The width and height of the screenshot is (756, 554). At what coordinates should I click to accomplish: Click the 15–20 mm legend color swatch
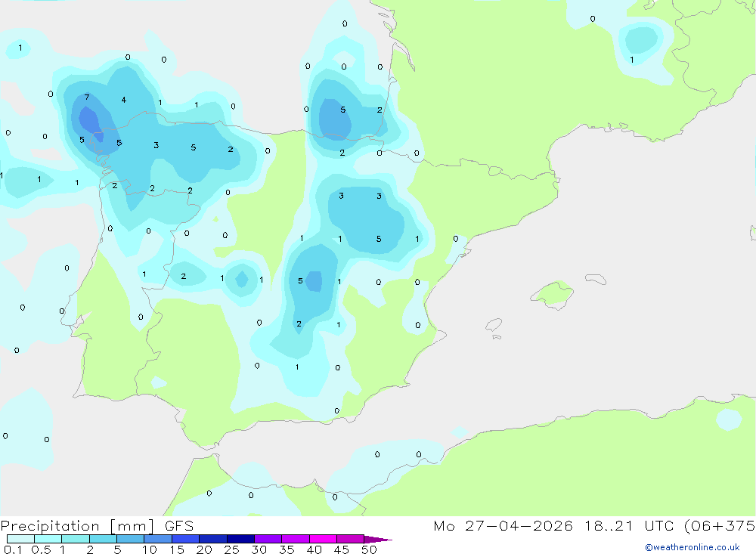[x=186, y=539]
